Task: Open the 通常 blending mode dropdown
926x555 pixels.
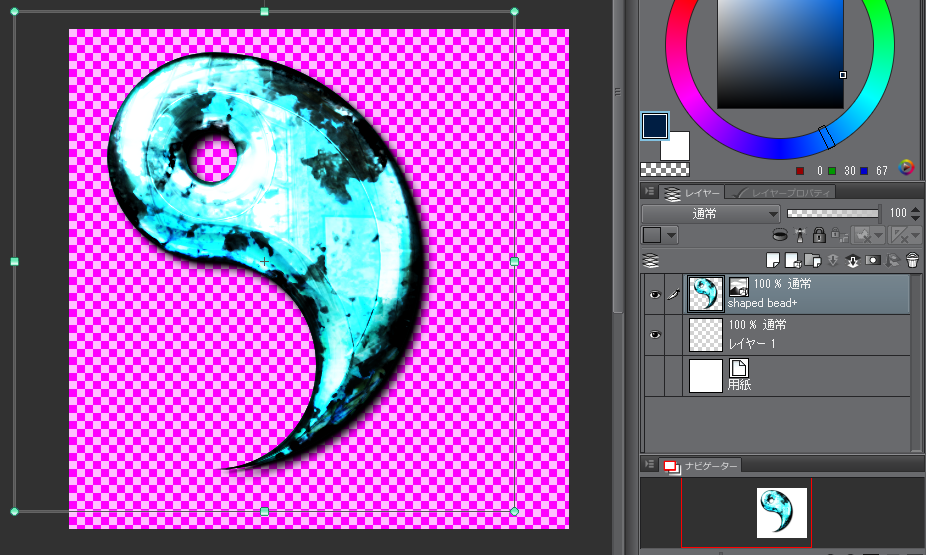Action: [711, 214]
